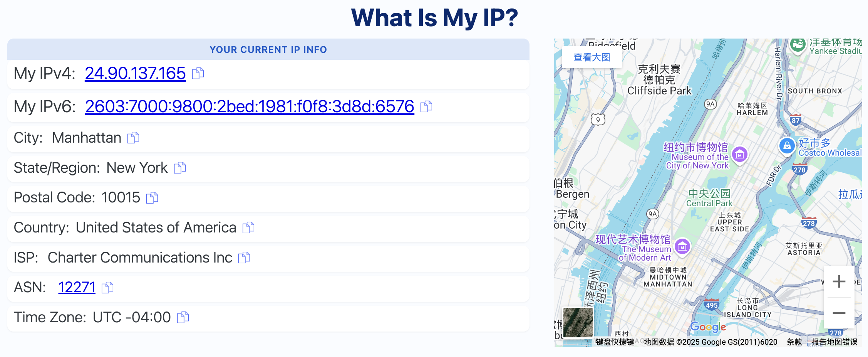This screenshot has width=868, height=357.
Task: Click the I-87 highway shield on map
Action: 796,120
